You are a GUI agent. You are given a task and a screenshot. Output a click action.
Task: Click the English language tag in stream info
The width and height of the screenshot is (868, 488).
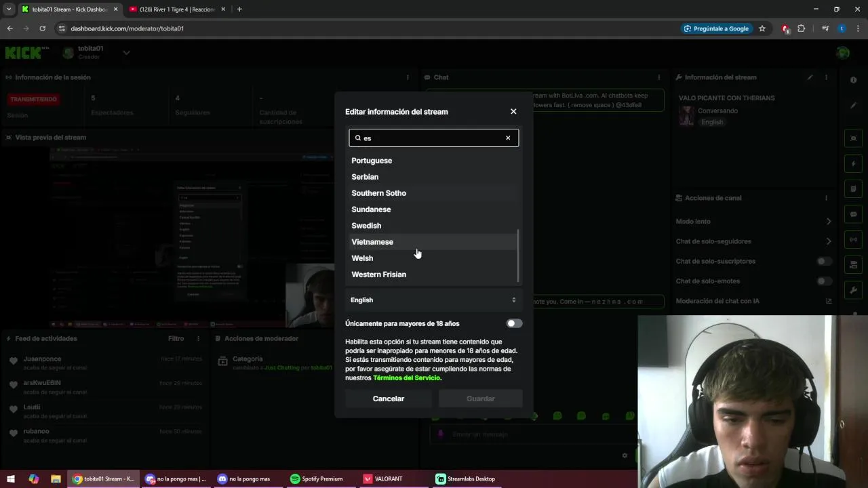point(712,123)
